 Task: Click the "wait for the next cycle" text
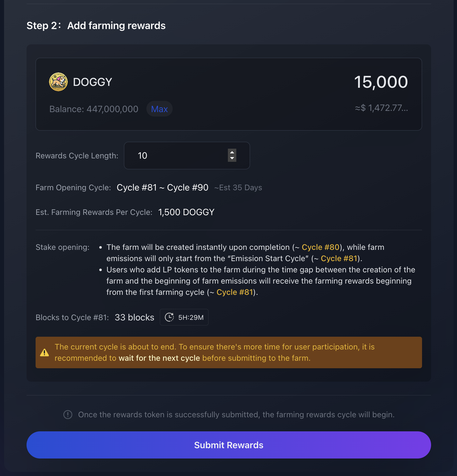(159, 358)
